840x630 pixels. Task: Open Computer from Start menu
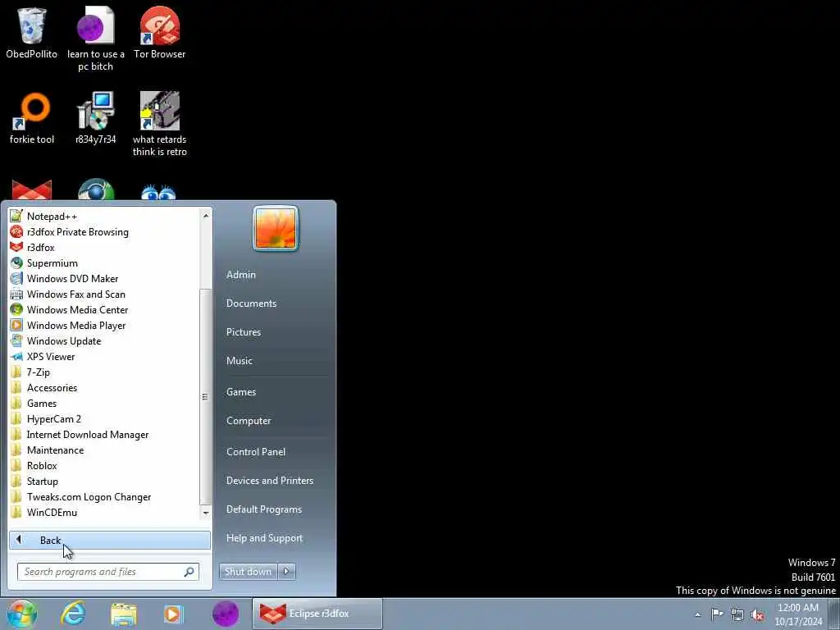pos(249,421)
